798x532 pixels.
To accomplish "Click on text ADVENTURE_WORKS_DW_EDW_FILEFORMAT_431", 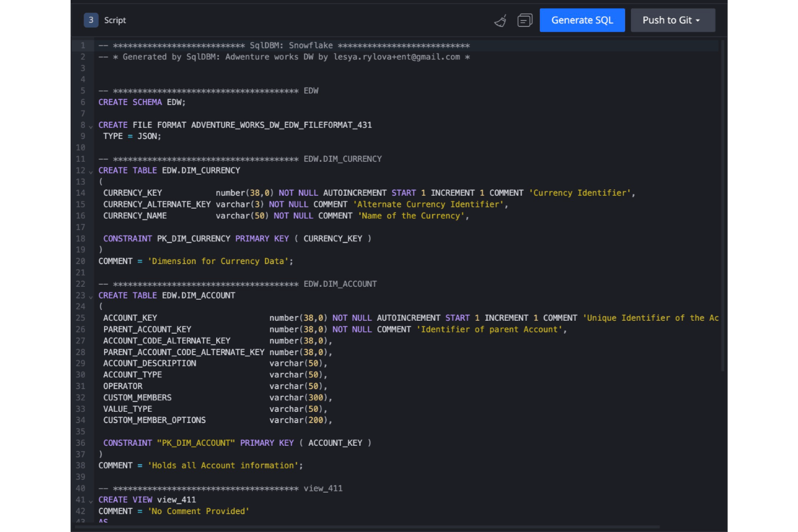I will (x=281, y=125).
